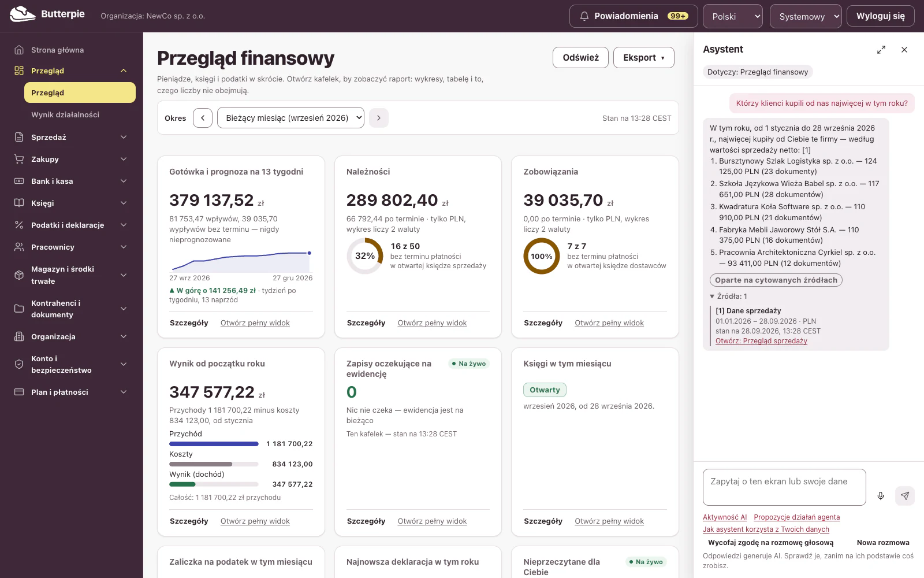Expand the assistant panel to full size
This screenshot has height=578, width=924.
(x=881, y=50)
